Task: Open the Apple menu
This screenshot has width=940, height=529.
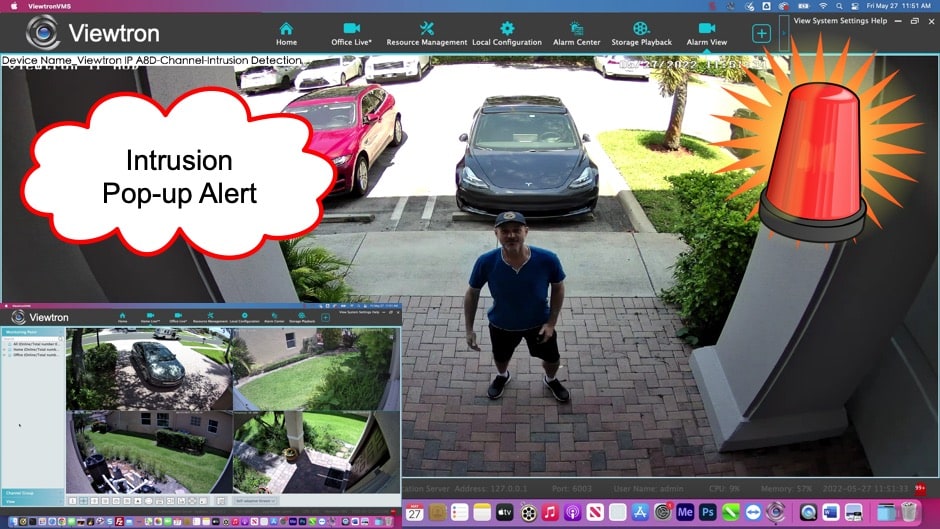Action: point(13,6)
